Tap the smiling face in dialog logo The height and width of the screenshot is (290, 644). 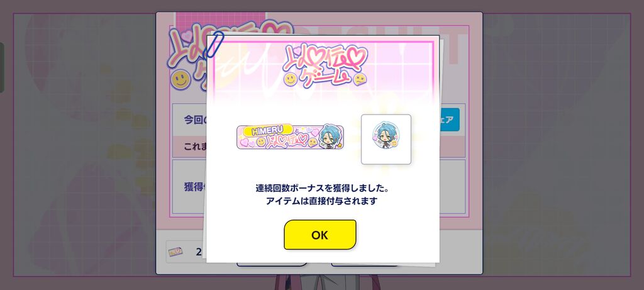click(x=291, y=79)
